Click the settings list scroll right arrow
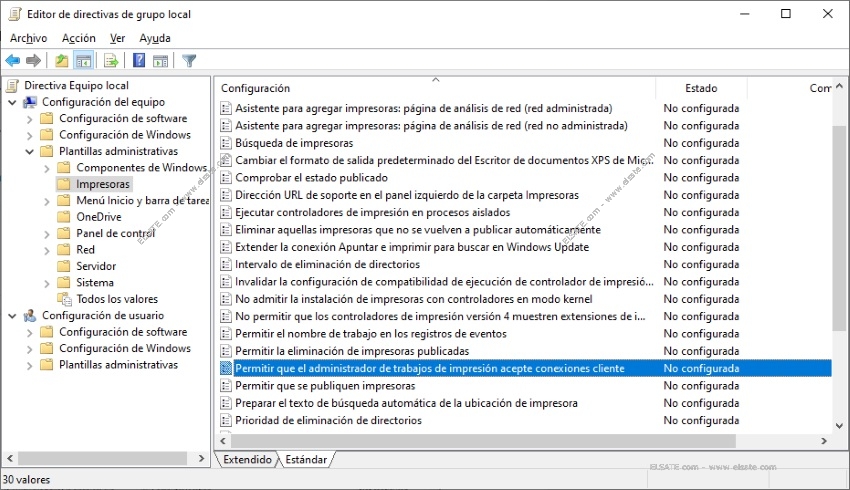Screen dimensions: 850x490 pos(824,441)
